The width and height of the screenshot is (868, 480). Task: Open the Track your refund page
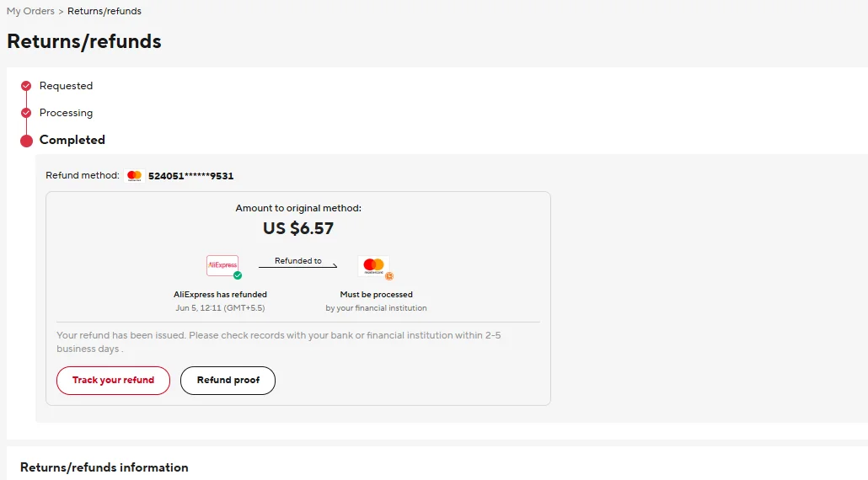coord(113,381)
